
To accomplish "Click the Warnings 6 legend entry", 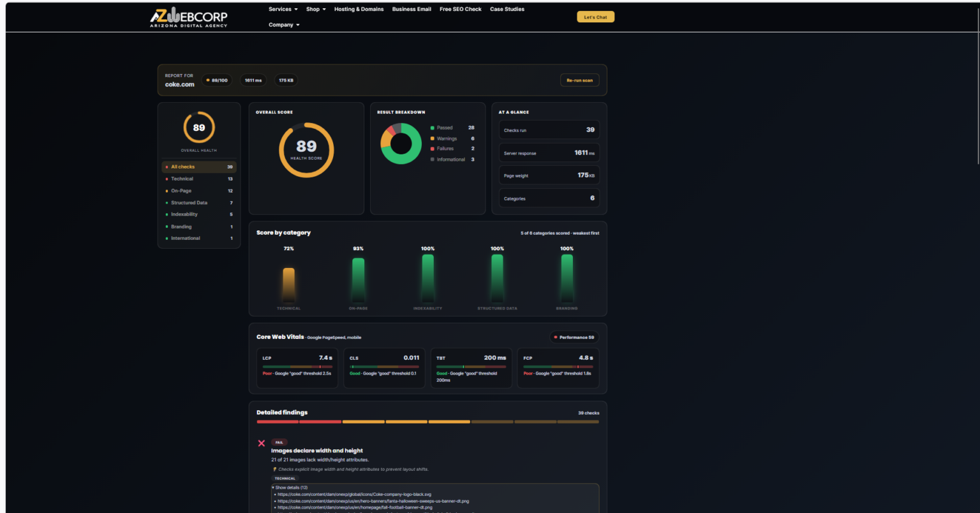I will pos(452,138).
